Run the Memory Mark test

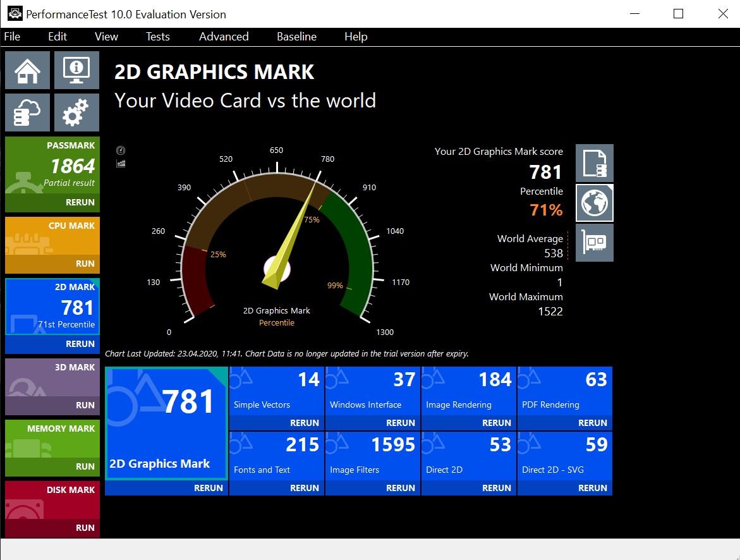[52, 466]
